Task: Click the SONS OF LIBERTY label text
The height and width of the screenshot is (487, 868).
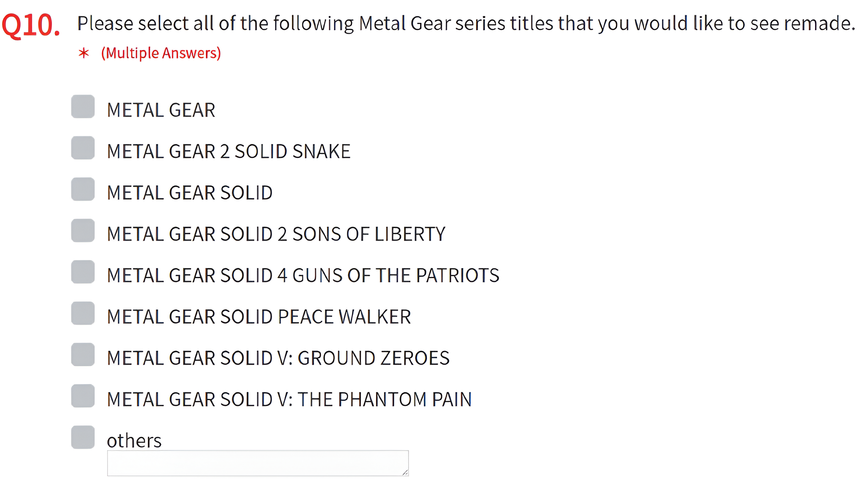Action: (276, 234)
